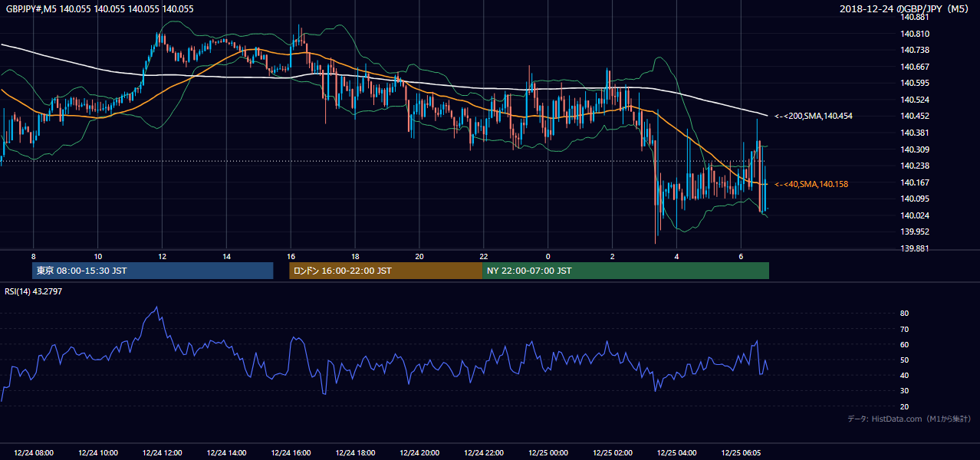980x460 pixels.
Task: Click bottom time label 12/25 04:00
Action: (677, 453)
